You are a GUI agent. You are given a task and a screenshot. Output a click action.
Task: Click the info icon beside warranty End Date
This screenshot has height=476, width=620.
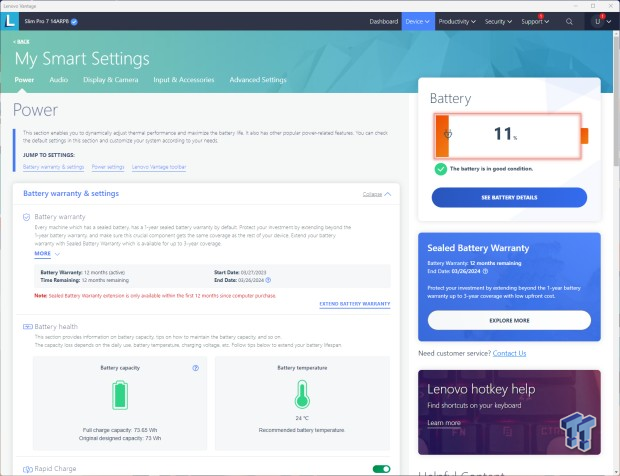(x=268, y=280)
